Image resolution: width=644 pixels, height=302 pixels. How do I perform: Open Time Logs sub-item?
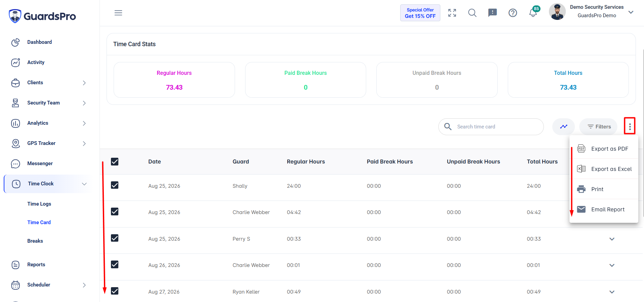[39, 204]
